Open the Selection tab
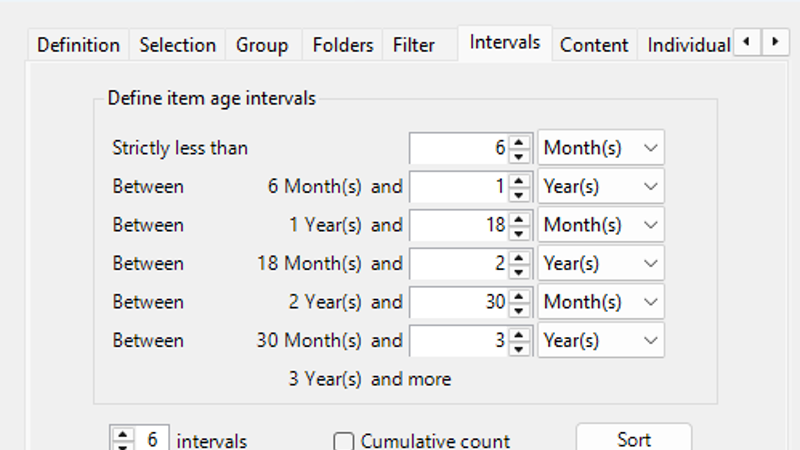Screen dimensions: 800x450 click(178, 45)
